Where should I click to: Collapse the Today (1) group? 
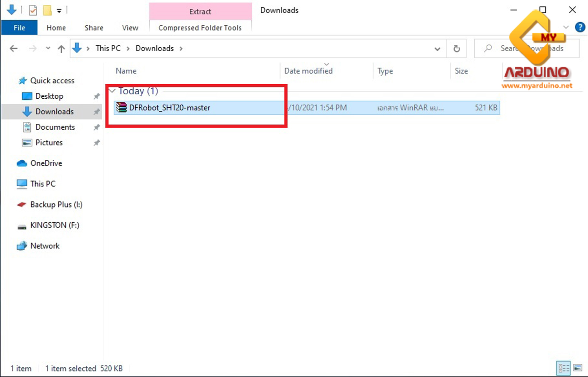click(112, 91)
